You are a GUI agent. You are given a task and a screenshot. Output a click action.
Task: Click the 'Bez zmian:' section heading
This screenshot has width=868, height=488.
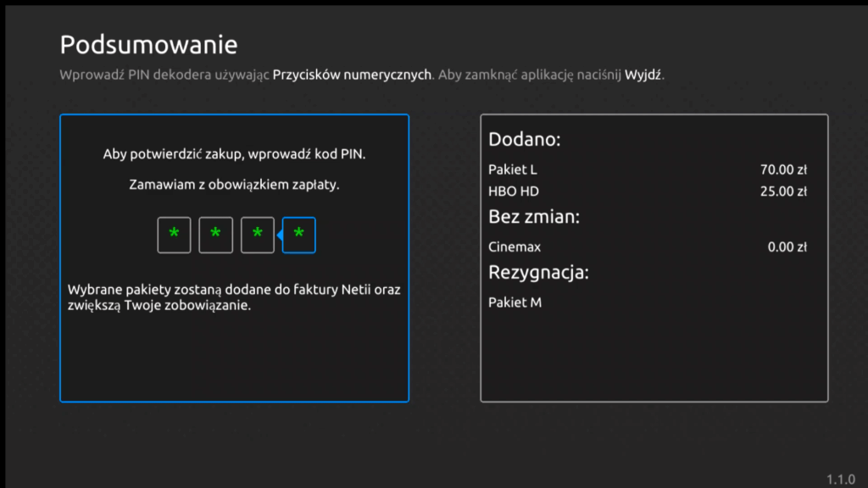pyautogui.click(x=533, y=217)
